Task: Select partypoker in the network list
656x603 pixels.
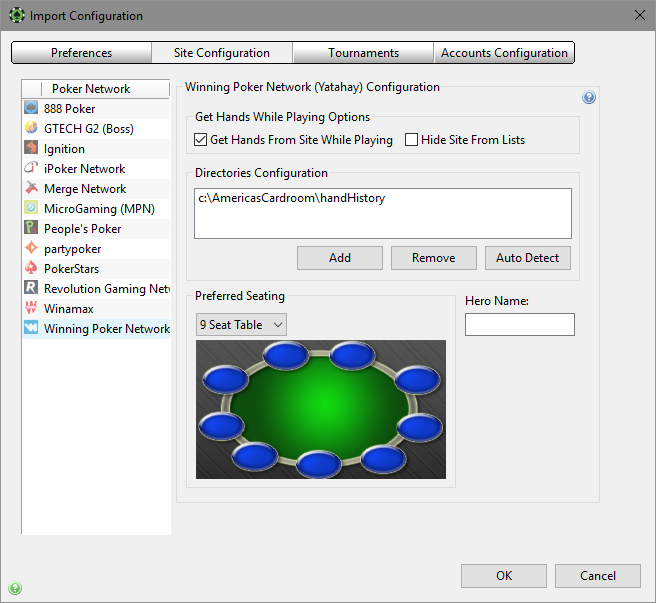Action: pyautogui.click(x=96, y=249)
